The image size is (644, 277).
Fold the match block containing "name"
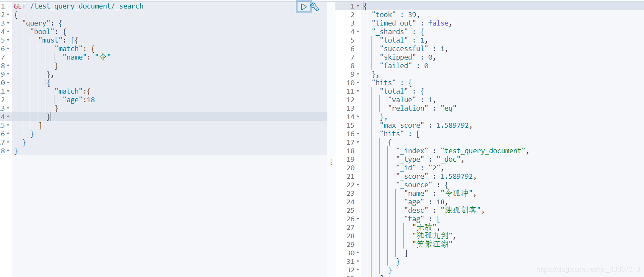9,49
